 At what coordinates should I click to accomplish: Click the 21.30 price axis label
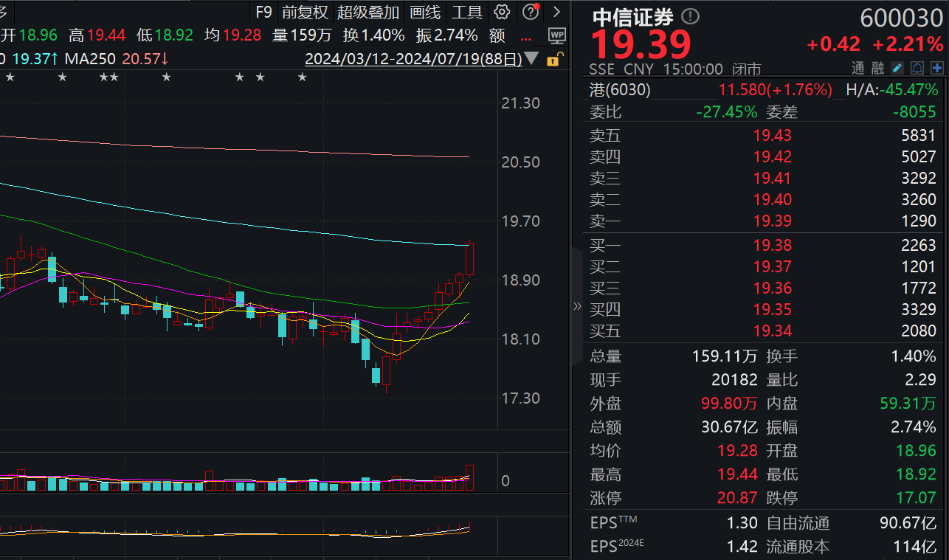[520, 103]
